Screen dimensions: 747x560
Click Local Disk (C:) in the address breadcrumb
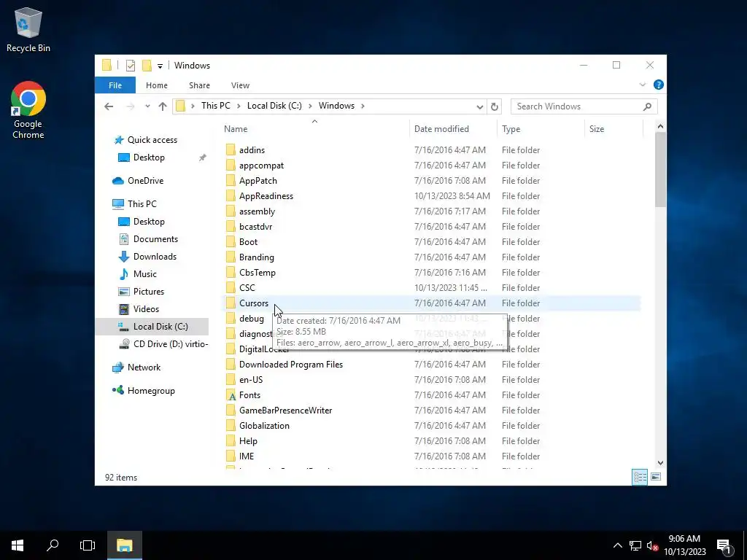[274, 106]
